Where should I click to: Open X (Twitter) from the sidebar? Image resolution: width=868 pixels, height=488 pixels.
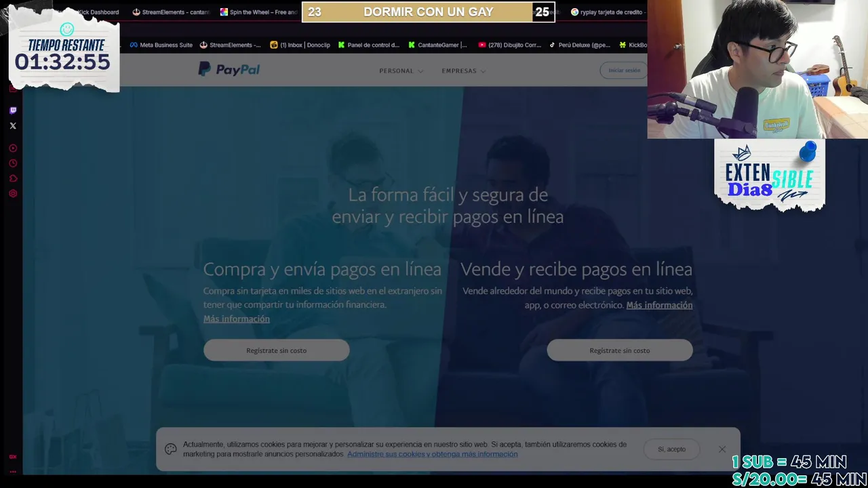point(13,125)
